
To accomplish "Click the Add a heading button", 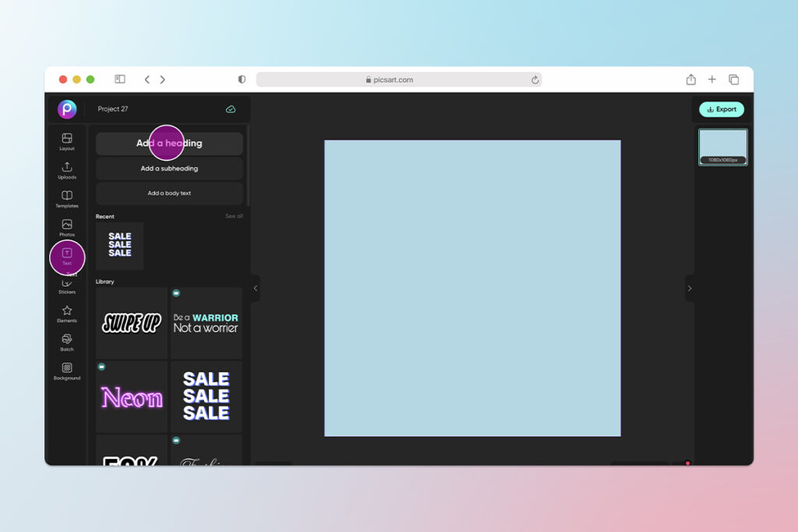I will [x=168, y=143].
